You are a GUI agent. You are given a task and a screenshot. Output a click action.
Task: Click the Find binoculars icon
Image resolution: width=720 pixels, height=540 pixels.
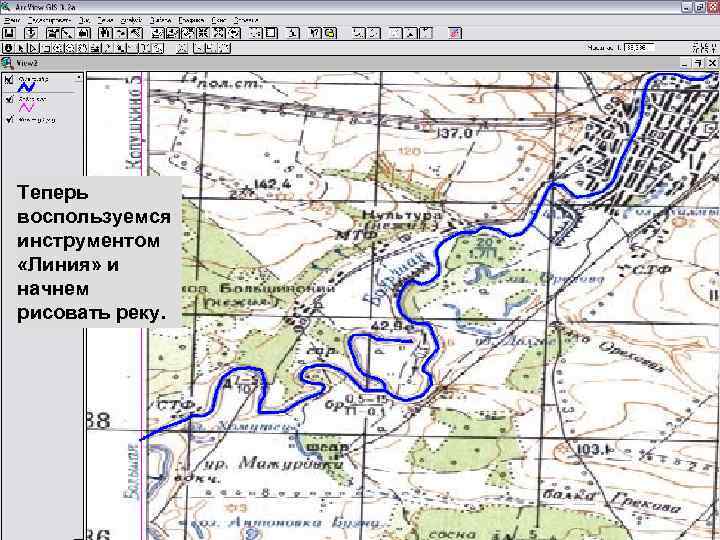tap(105, 33)
